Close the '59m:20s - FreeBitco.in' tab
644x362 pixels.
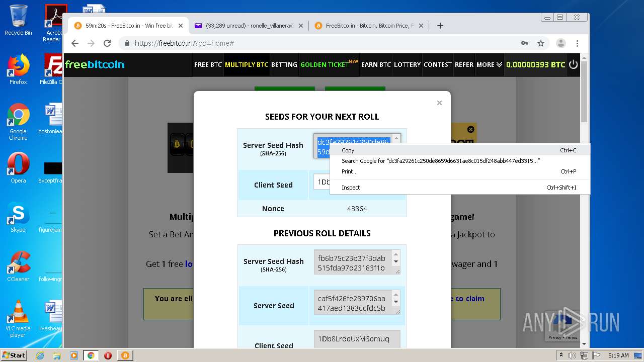click(181, 26)
